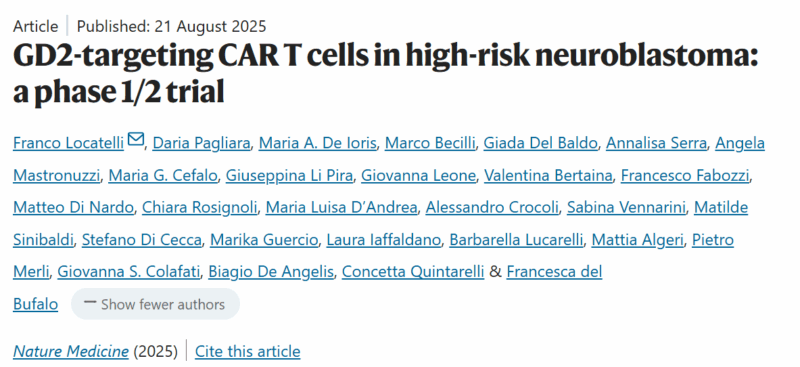Select Giovanna S. Colafati author link
Viewport: 800px width, 367px height.
click(129, 272)
